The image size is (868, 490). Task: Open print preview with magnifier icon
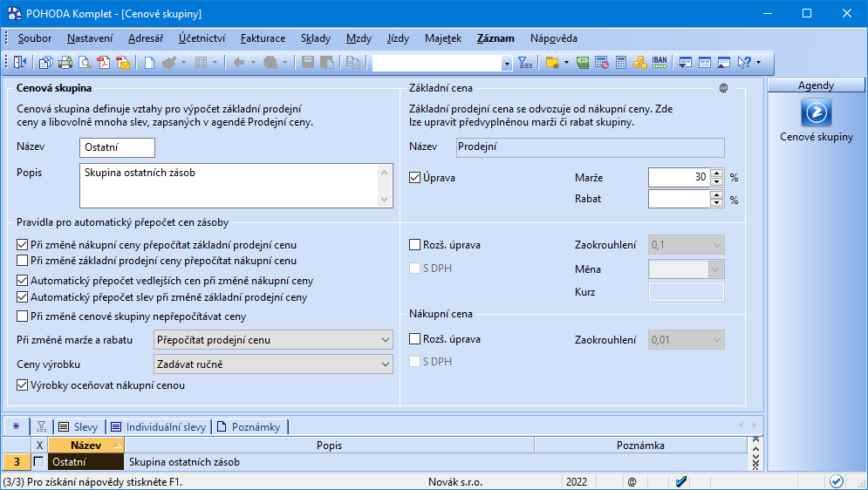[x=85, y=63]
